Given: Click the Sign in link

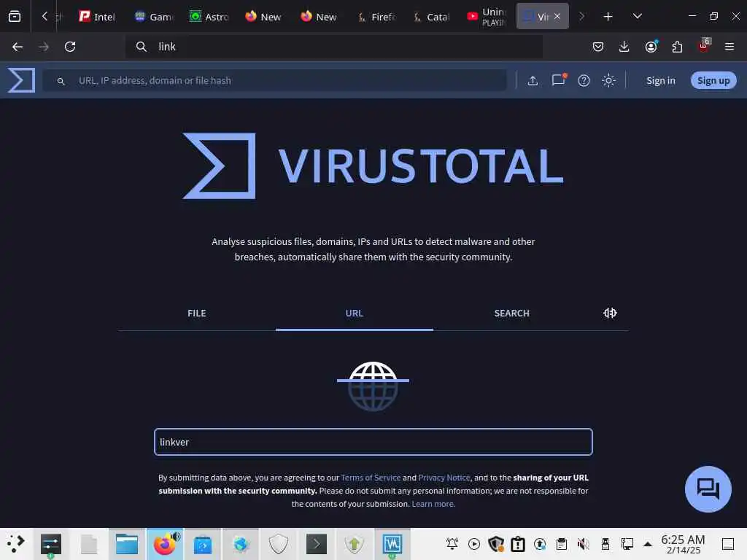Looking at the screenshot, I should [660, 80].
